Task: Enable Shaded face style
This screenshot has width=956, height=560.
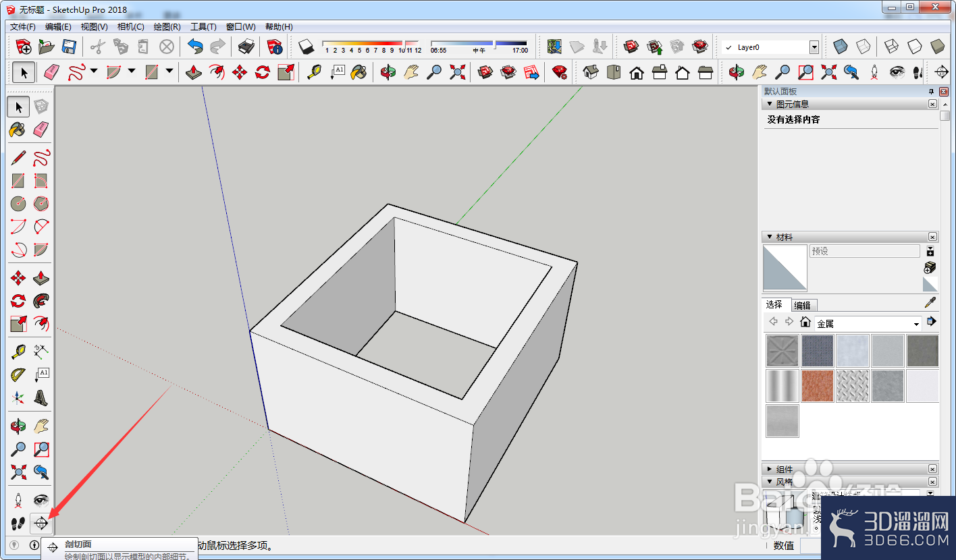Action: point(938,47)
